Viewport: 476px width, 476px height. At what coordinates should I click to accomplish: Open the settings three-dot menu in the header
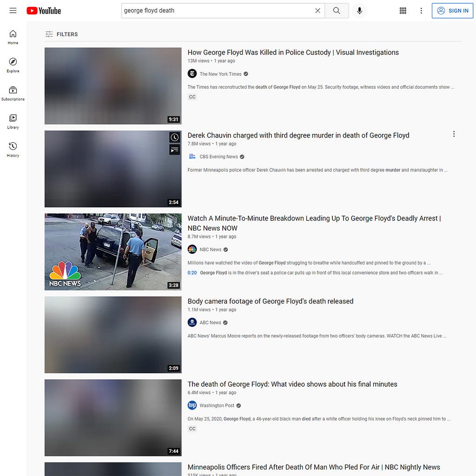point(421,11)
